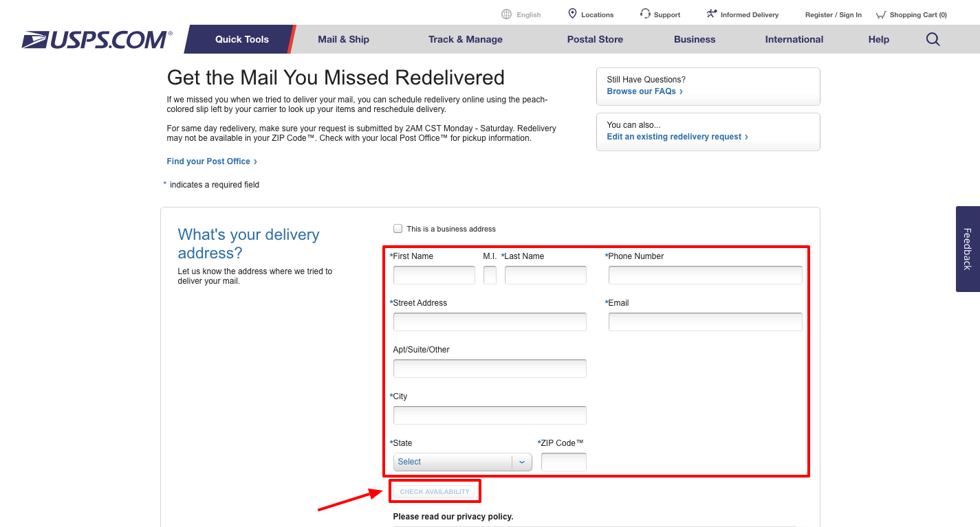Image resolution: width=980 pixels, height=527 pixels.
Task: Click the English language link
Action: coord(529,15)
